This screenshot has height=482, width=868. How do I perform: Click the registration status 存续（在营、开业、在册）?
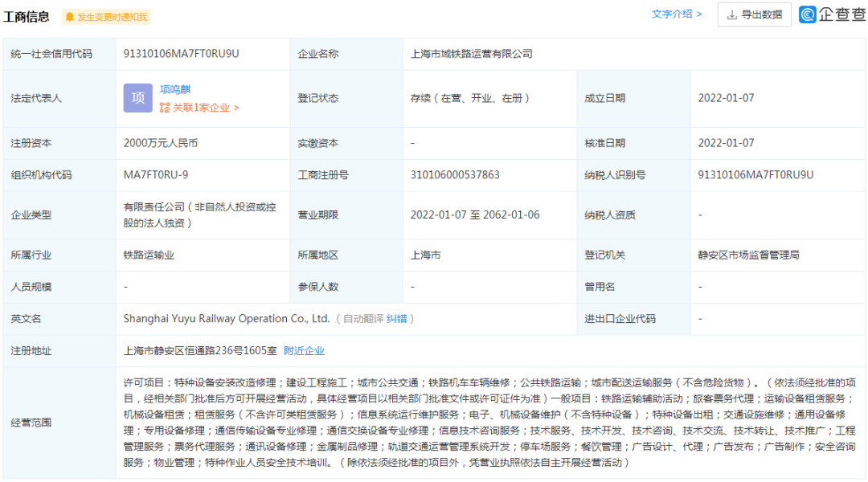[x=469, y=98]
